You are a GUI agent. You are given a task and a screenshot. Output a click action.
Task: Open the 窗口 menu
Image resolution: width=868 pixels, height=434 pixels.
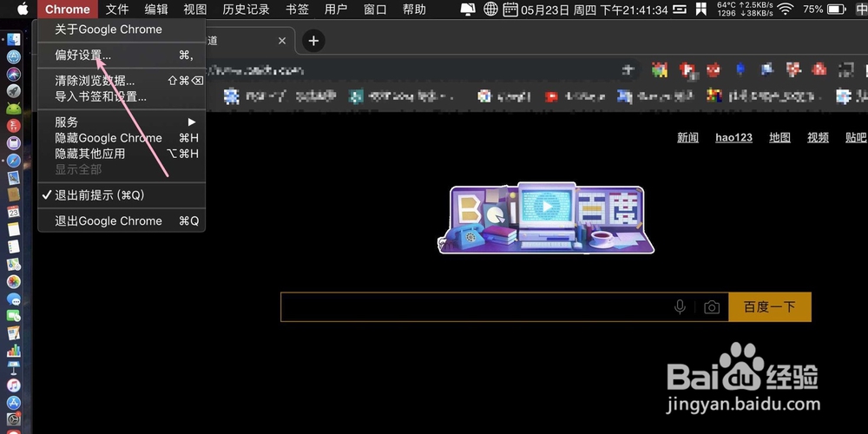point(375,9)
